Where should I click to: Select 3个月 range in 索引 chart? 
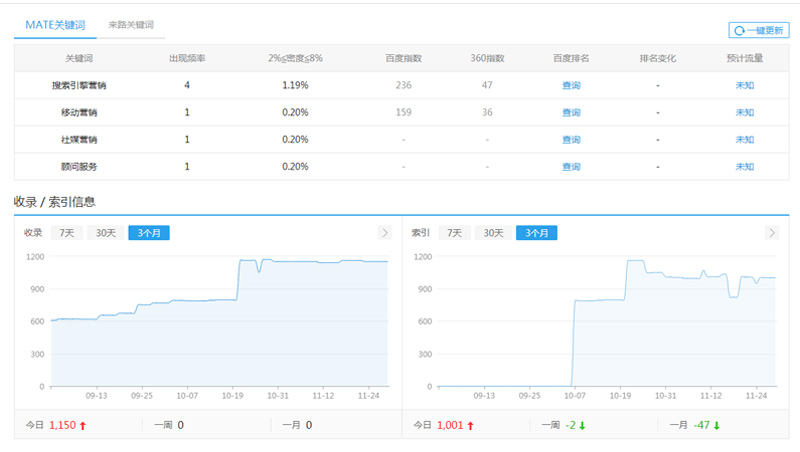537,233
